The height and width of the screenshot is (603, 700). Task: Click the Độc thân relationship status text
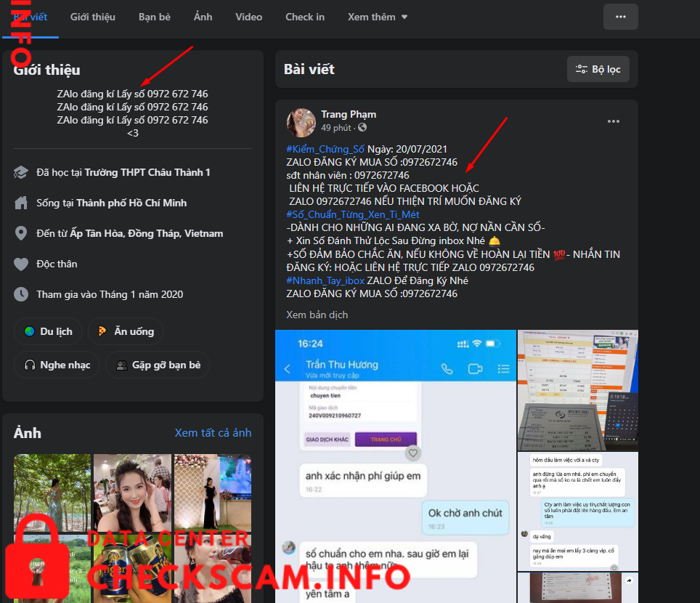(57, 264)
